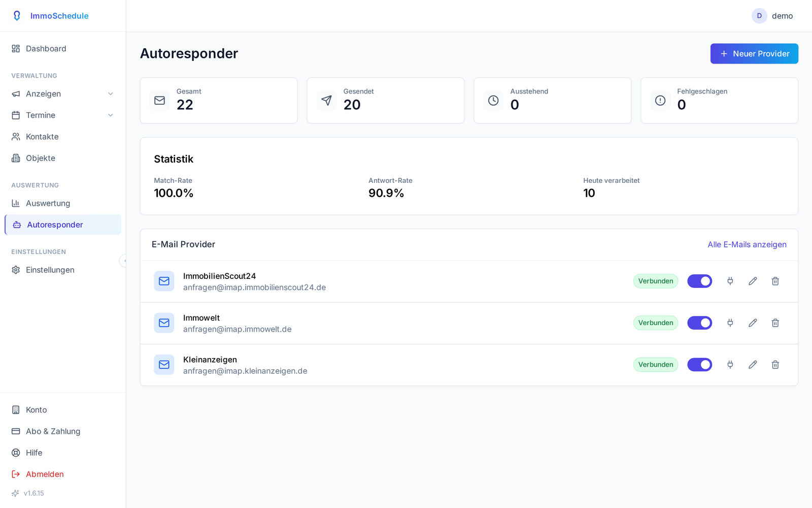Edit Kleinanzeigen provider with pencil icon
The image size is (812, 508).
pos(753,364)
